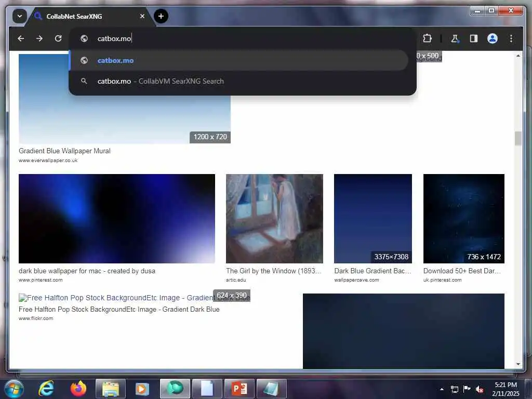Click the artic.edu source text

(x=236, y=280)
